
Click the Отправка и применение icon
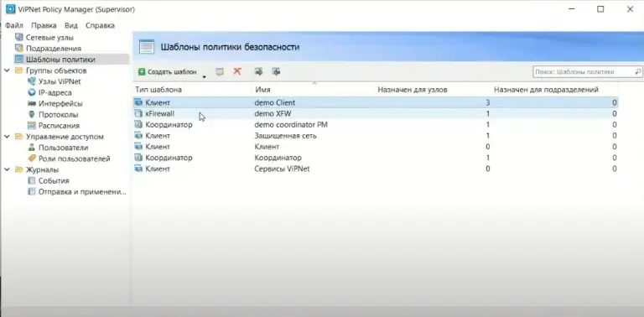(x=31, y=192)
